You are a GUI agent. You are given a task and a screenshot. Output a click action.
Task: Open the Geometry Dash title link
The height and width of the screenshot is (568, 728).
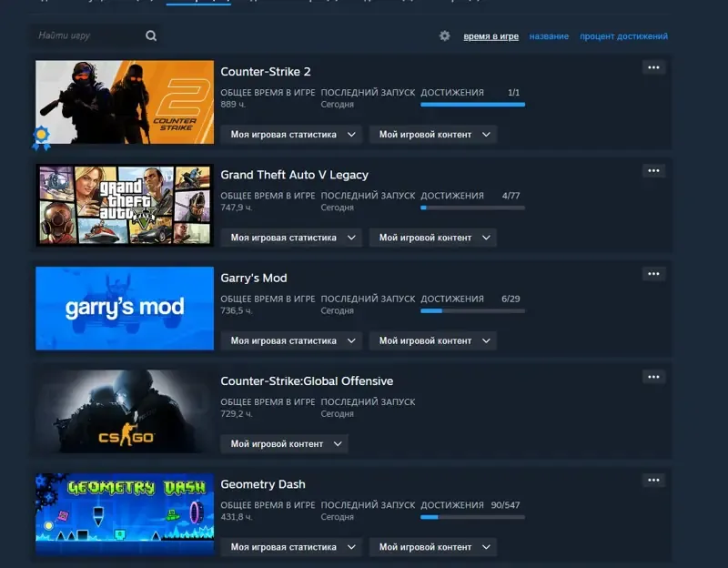263,484
